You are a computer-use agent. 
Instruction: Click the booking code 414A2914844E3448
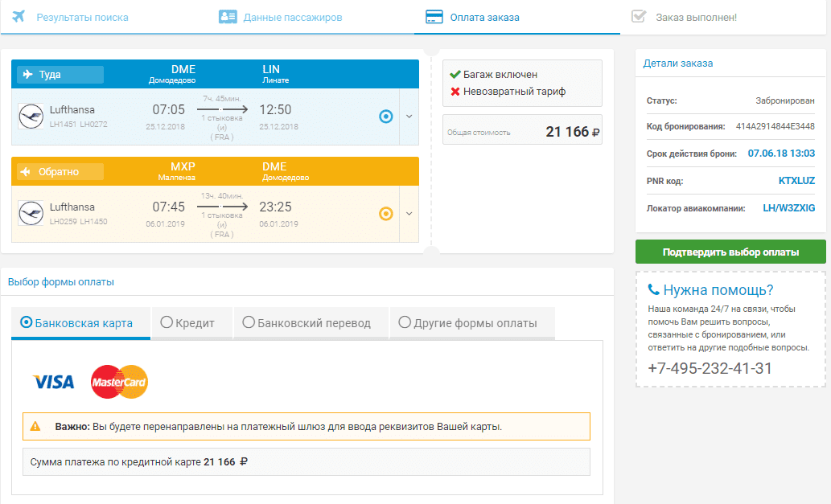775,126
